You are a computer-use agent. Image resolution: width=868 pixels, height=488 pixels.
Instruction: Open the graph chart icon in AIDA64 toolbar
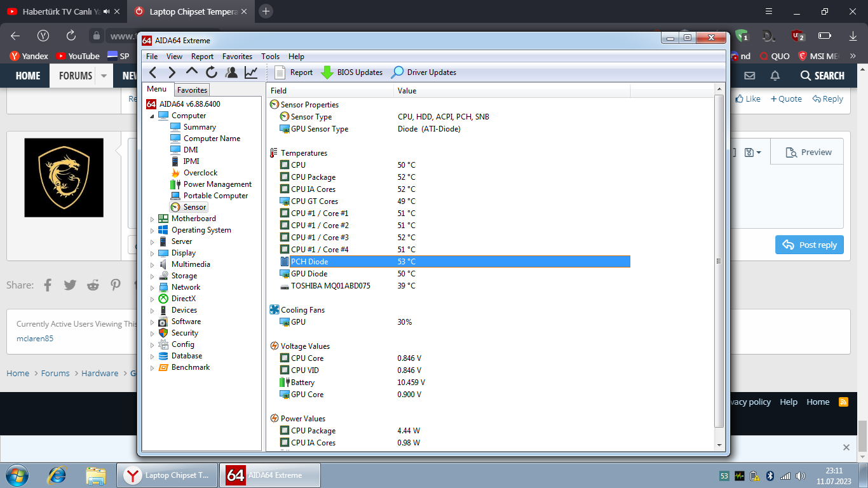coord(251,72)
